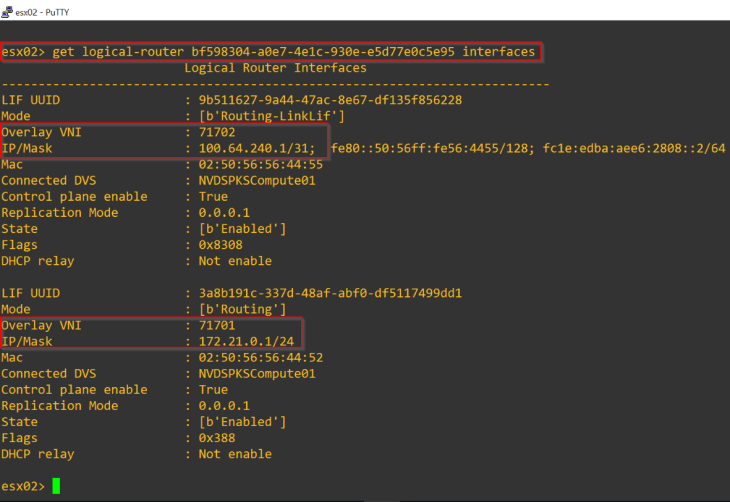
Task: Click the Overlay VNI value 71702
Action: tap(219, 132)
